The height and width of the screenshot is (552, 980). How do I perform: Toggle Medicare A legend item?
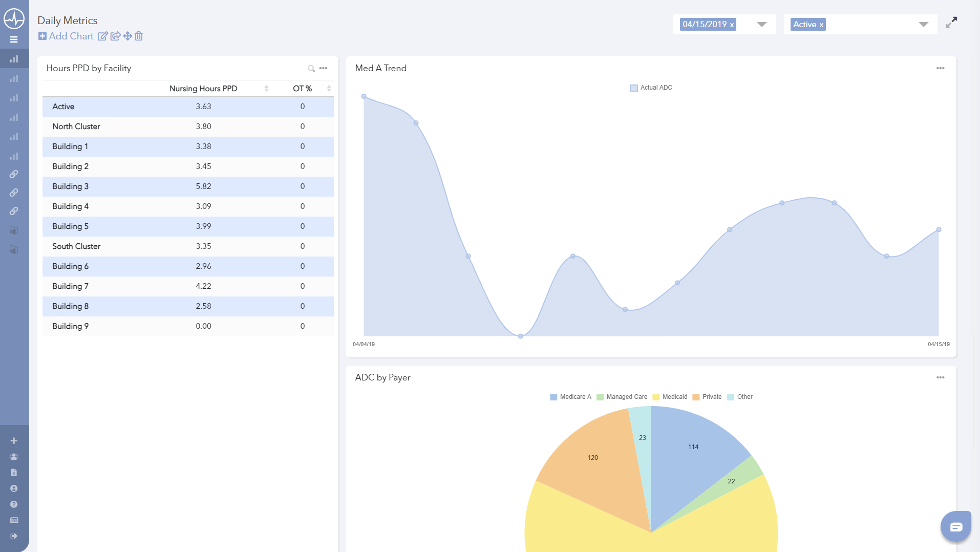tap(570, 397)
